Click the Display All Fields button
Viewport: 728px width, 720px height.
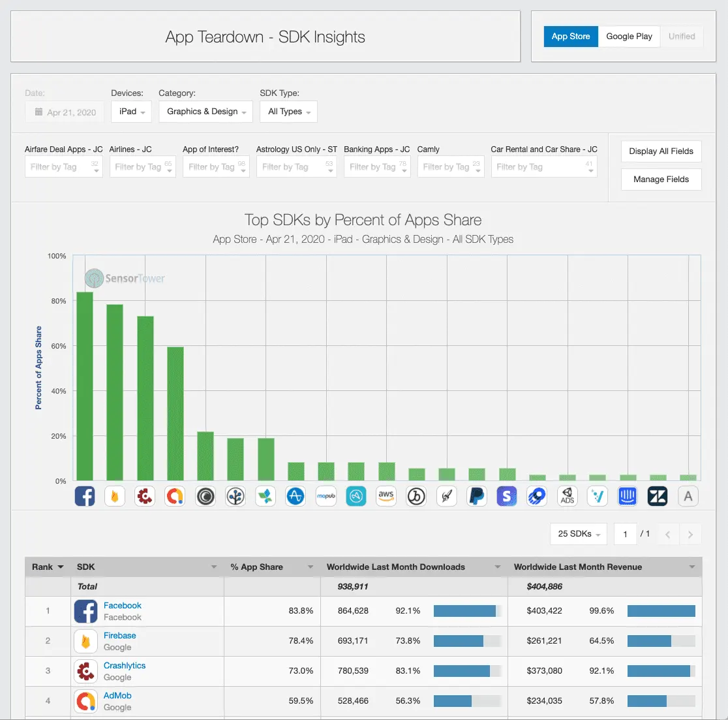coord(661,151)
